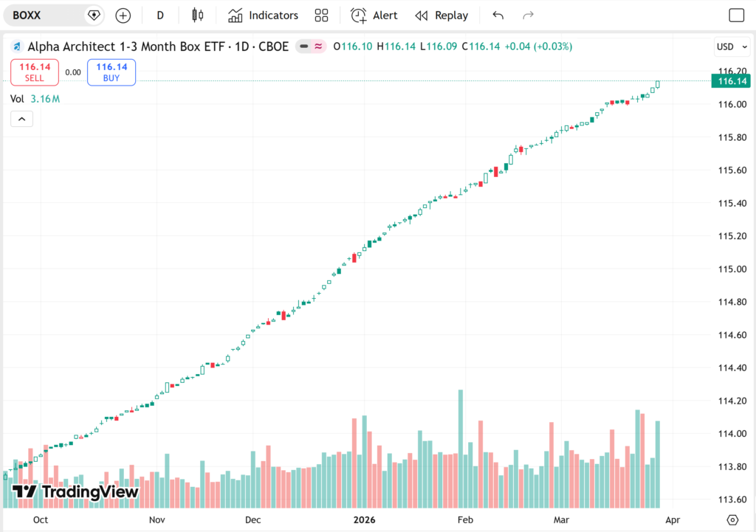Collapse the indicator legend with the chevron
Viewport: 756px width, 532px height.
click(21, 119)
